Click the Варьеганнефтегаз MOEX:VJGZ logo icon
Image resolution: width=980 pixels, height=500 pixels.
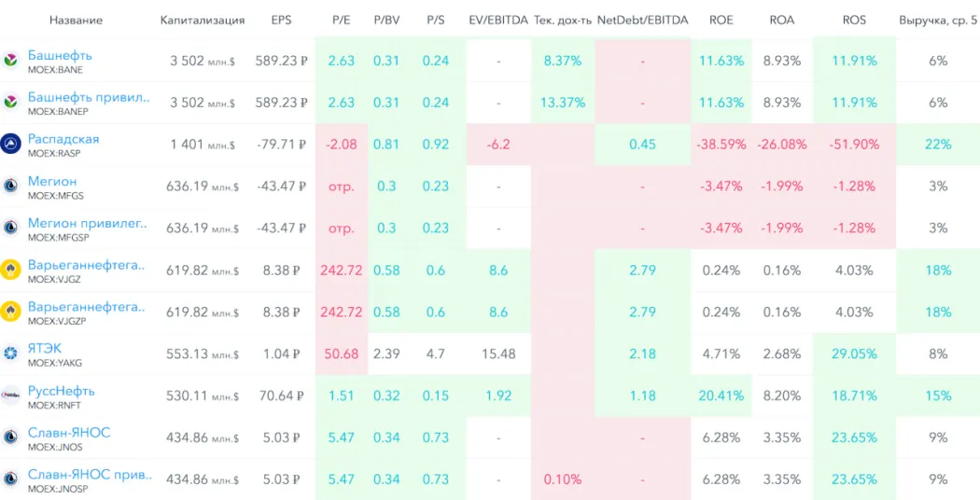coord(11,270)
